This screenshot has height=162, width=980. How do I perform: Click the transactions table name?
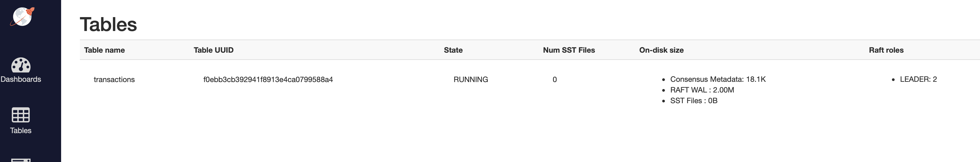tap(114, 79)
